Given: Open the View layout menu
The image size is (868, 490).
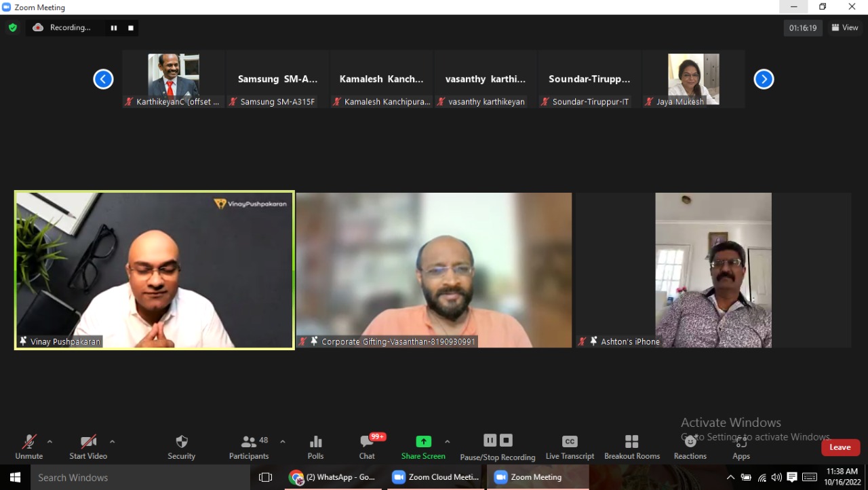Looking at the screenshot, I should tap(845, 28).
